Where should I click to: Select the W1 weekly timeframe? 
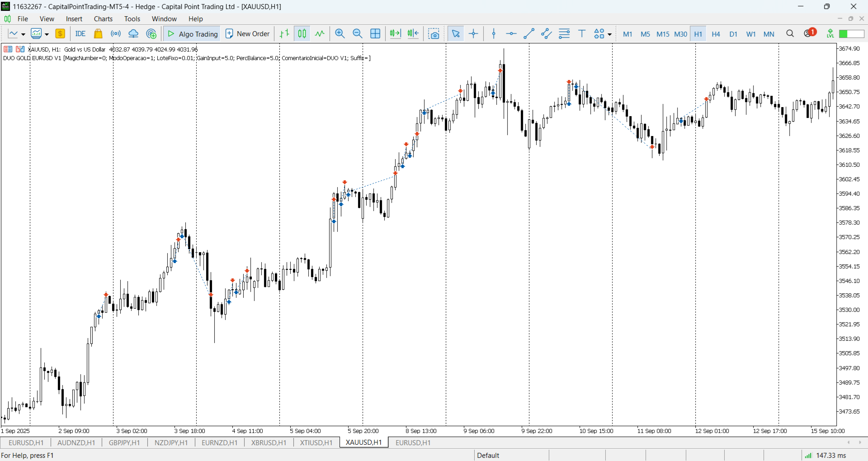[x=751, y=34]
